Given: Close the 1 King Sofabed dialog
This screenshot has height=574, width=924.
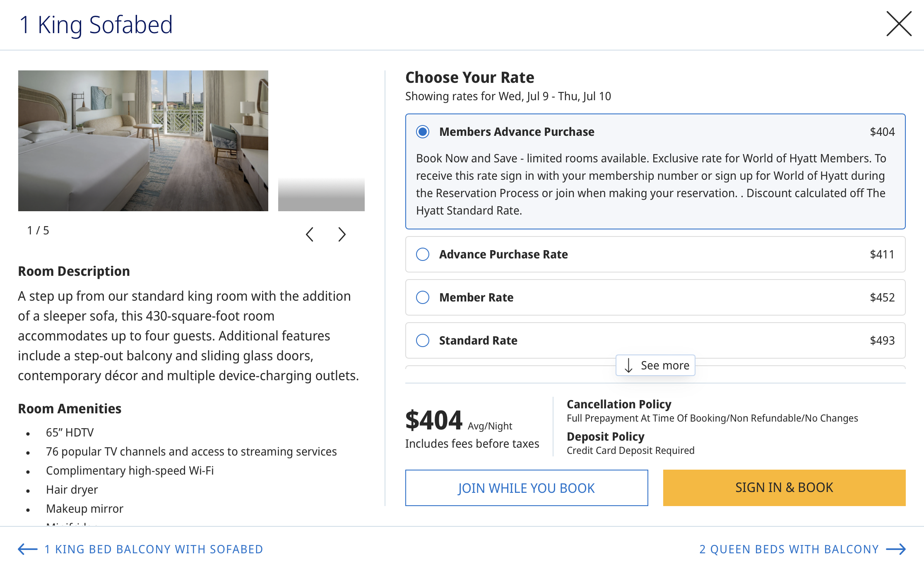Looking at the screenshot, I should pos(899,24).
